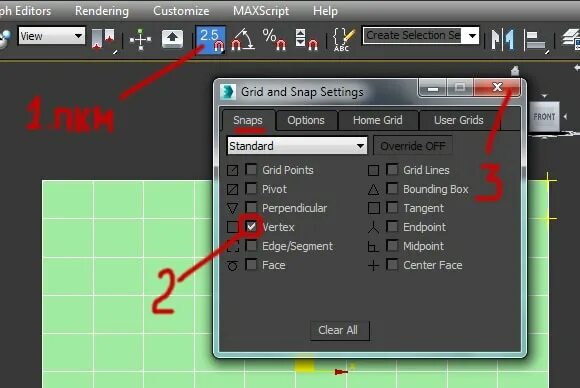Open the Graph Editors menu
The height and width of the screenshot is (388, 580).
tap(25, 11)
